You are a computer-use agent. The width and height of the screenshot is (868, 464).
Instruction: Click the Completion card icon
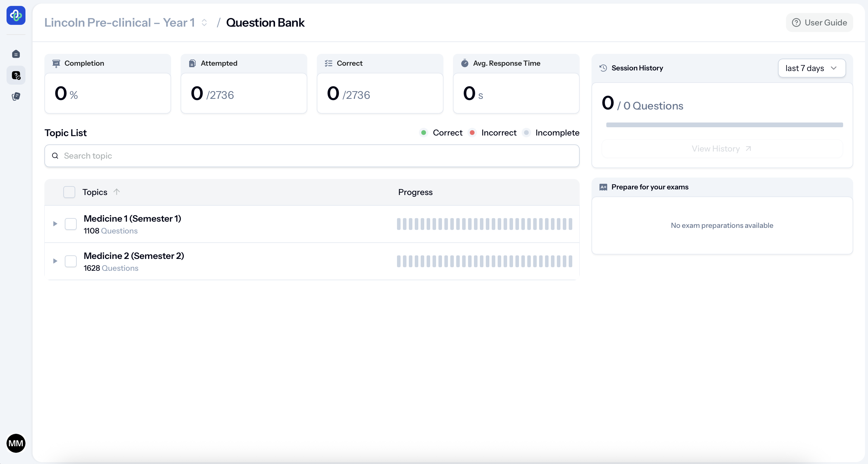(x=56, y=63)
